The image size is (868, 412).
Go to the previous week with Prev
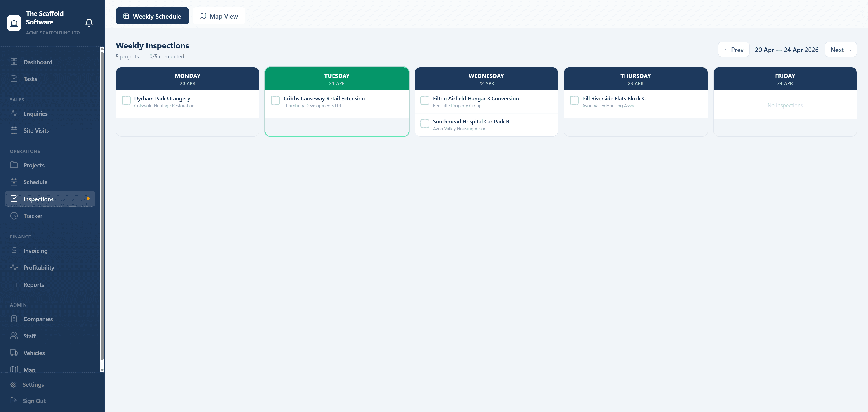pos(734,50)
